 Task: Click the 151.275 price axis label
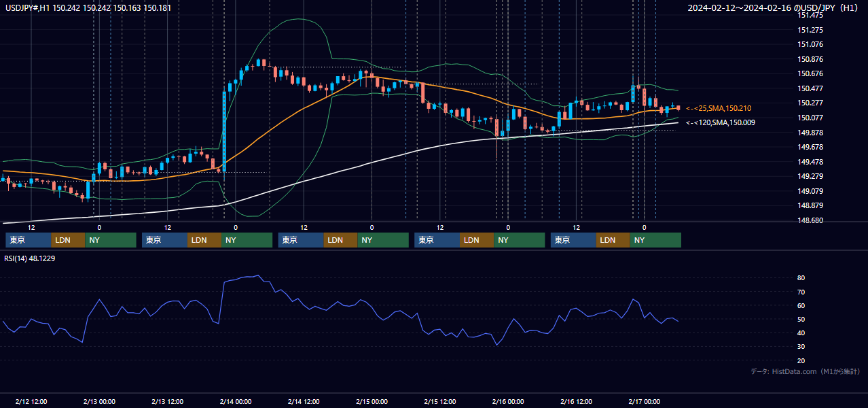pos(810,30)
